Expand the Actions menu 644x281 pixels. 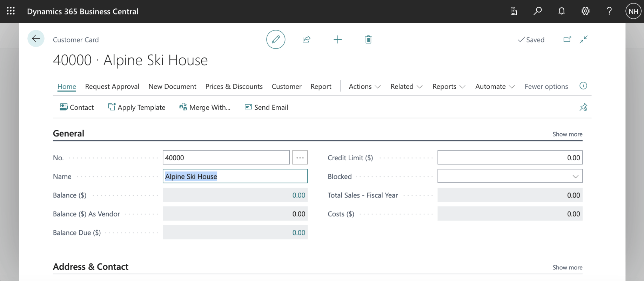click(x=364, y=87)
